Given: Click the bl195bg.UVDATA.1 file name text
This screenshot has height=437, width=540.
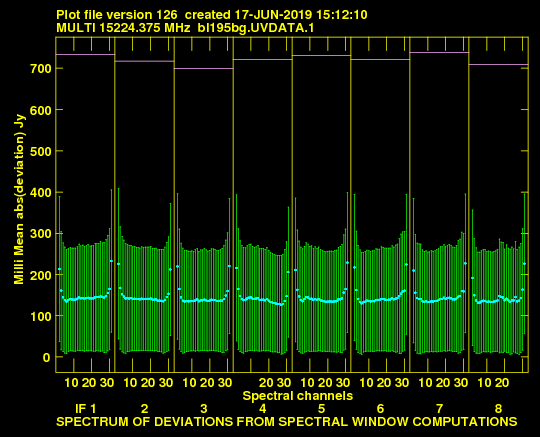Looking at the screenshot, I should (x=256, y=28).
